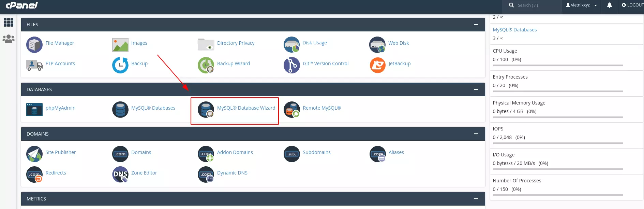The width and height of the screenshot is (644, 209).
Task: Open the Git Version Control link
Action: point(326,64)
